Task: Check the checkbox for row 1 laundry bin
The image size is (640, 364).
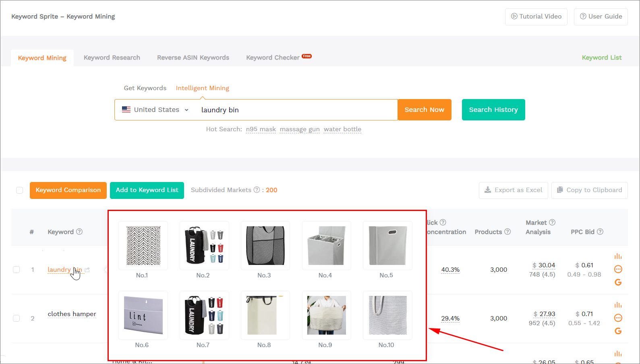Action: coord(17,270)
